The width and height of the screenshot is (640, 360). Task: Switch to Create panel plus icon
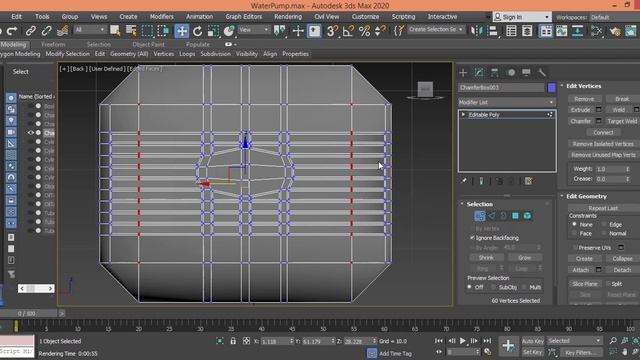[x=463, y=73]
